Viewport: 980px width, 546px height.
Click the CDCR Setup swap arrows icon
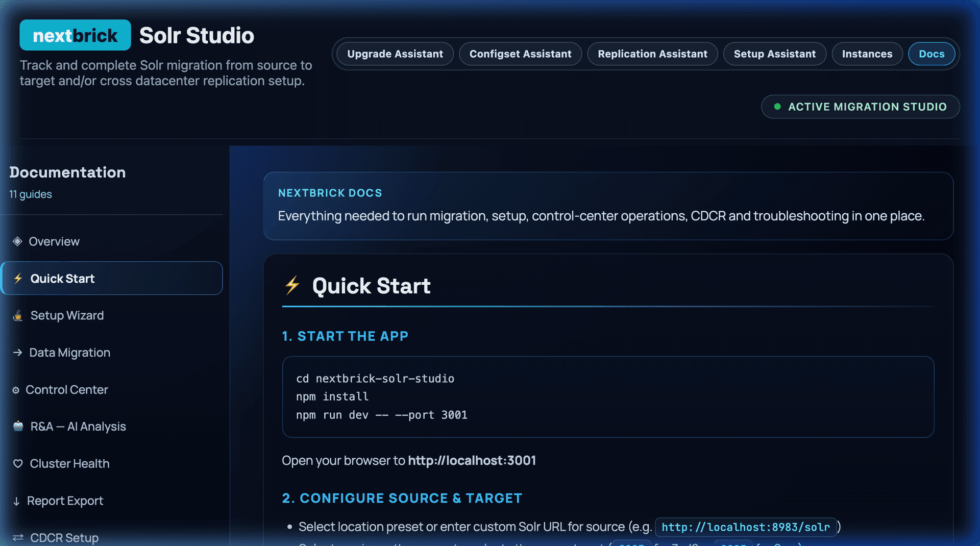[x=18, y=538]
